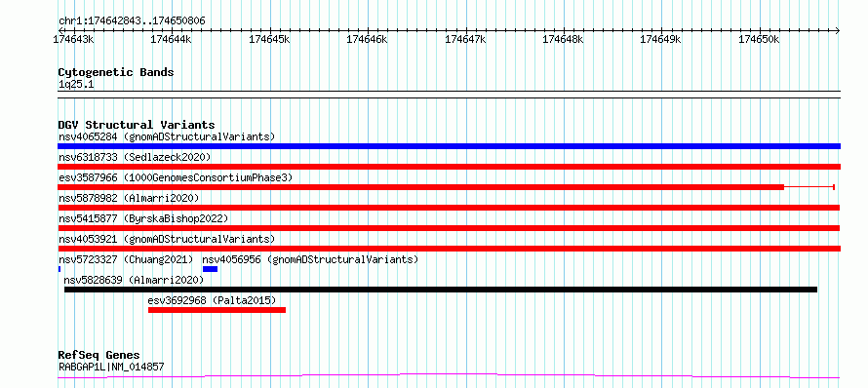Screen dimensions: 868x388
Task: Open the RABGAP1L|NM_014857 gene label
Action: pos(111,367)
